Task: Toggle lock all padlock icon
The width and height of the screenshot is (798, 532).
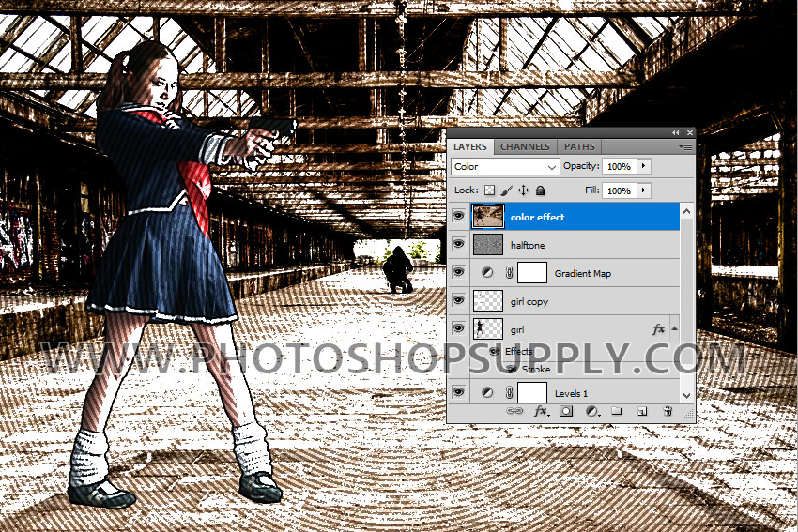Action: pos(540,190)
